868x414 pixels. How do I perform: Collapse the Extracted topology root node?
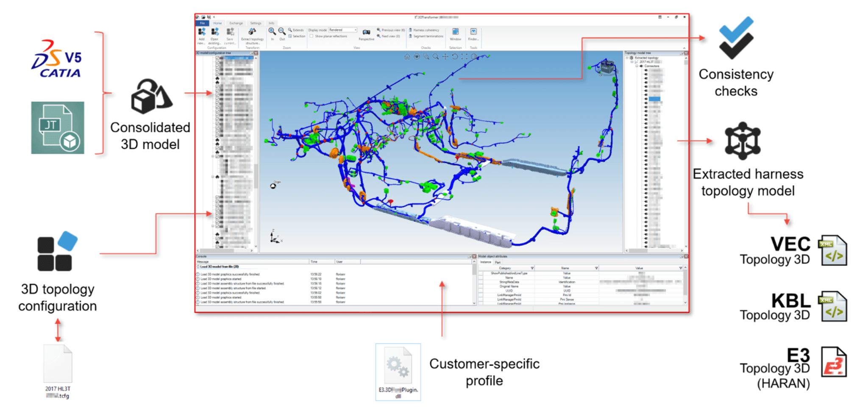pos(627,58)
